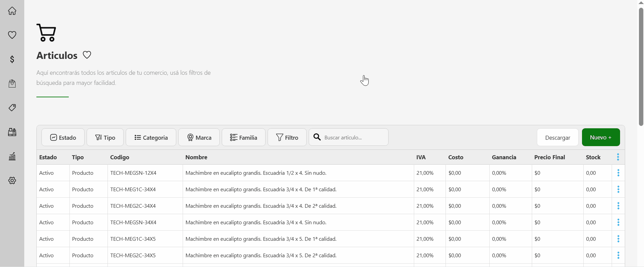Click the Filtro funnel button
The image size is (644, 267).
click(287, 137)
